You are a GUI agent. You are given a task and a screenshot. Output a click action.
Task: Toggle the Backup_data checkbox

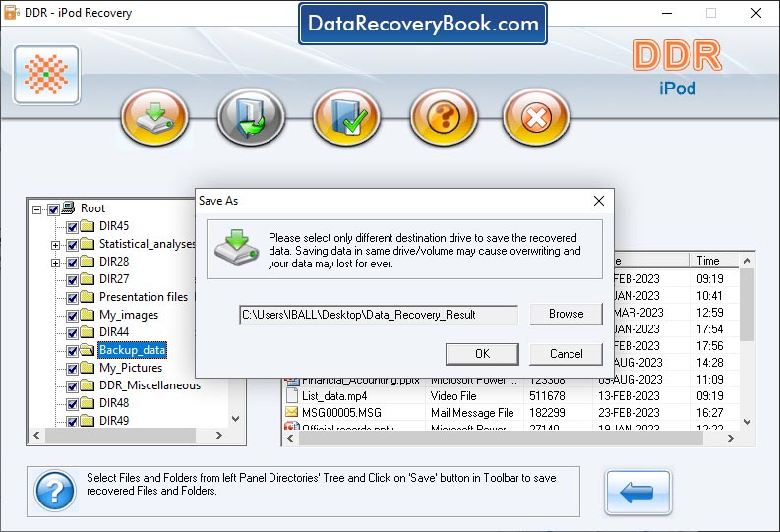point(72,351)
